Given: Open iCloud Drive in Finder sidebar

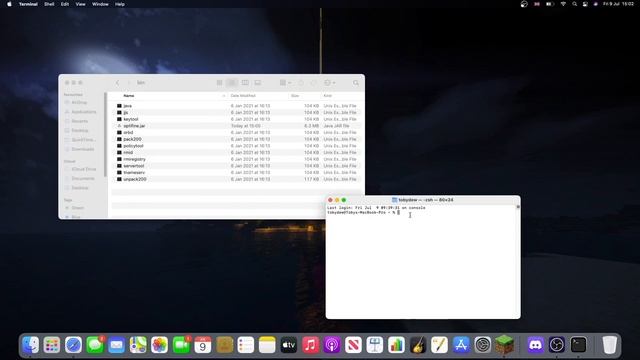Looking at the screenshot, I should [x=83, y=169].
